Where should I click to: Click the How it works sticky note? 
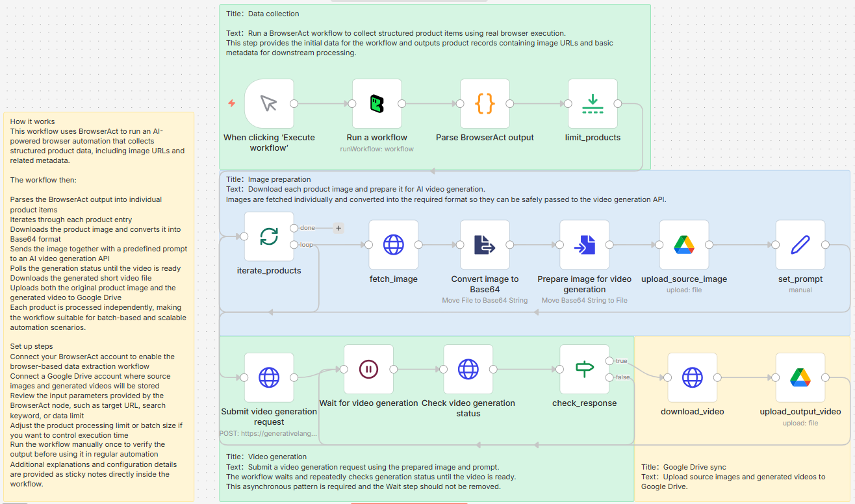97,299
